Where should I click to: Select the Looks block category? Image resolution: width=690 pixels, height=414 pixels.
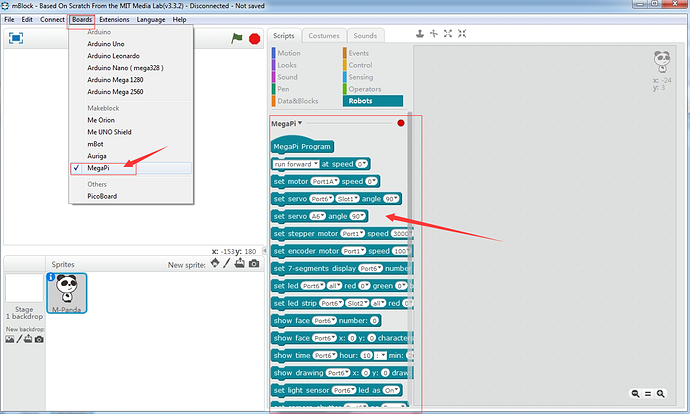[x=287, y=65]
